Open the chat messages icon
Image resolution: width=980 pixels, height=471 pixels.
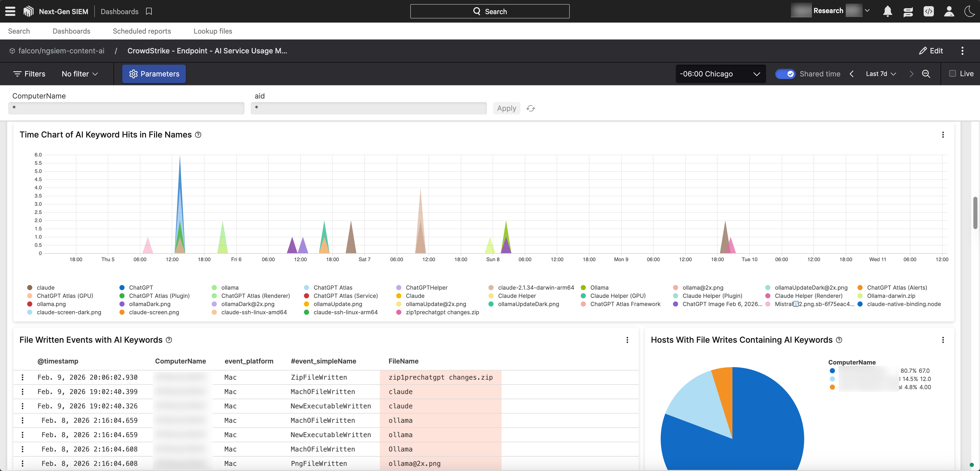908,12
